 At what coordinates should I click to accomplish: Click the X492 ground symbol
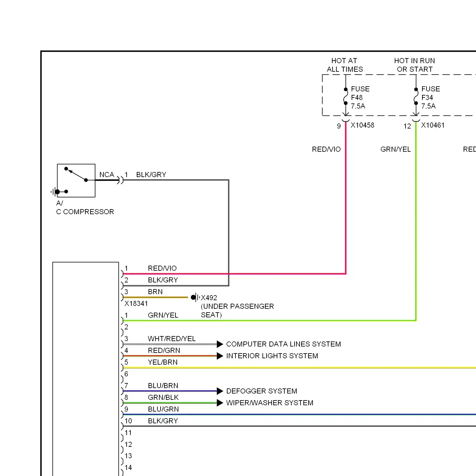195,297
